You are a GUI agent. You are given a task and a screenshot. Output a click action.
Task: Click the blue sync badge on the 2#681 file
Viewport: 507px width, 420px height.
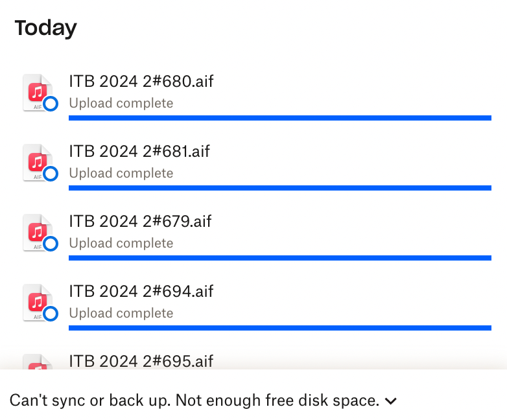pyautogui.click(x=51, y=174)
